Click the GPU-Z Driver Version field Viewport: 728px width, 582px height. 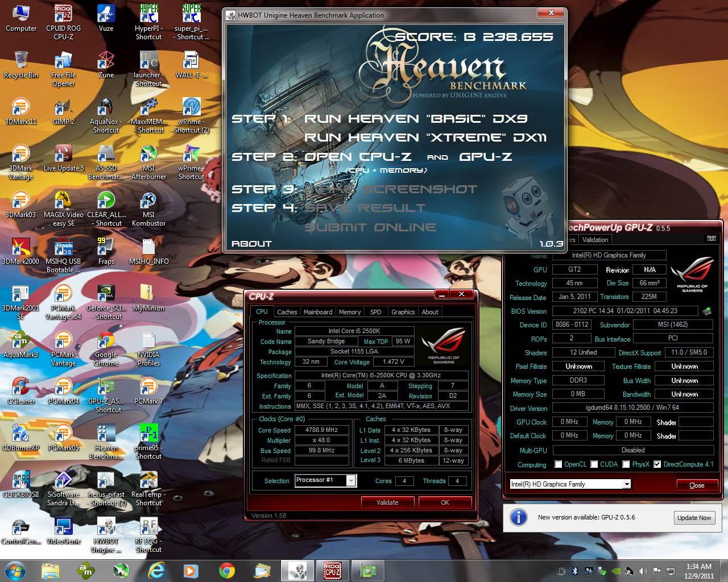(x=632, y=408)
